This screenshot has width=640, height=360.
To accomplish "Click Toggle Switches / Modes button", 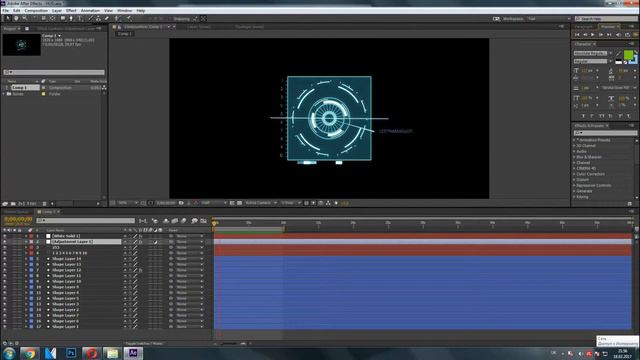I will 144,344.
